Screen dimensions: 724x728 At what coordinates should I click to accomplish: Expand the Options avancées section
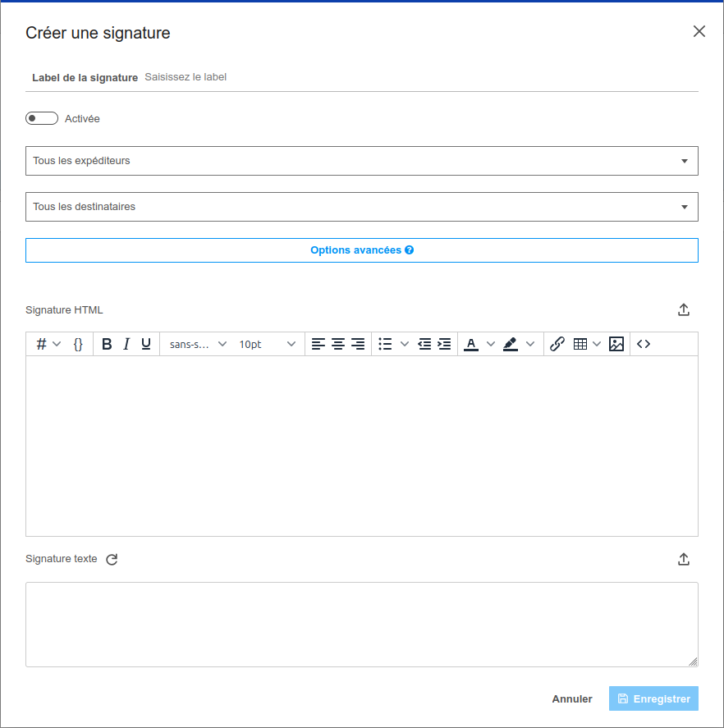click(361, 250)
